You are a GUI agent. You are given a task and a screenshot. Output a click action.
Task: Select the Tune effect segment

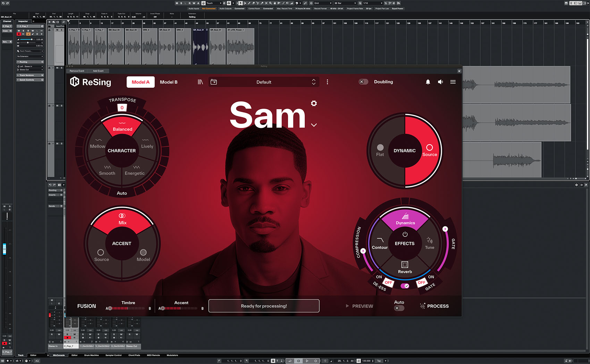tap(430, 243)
